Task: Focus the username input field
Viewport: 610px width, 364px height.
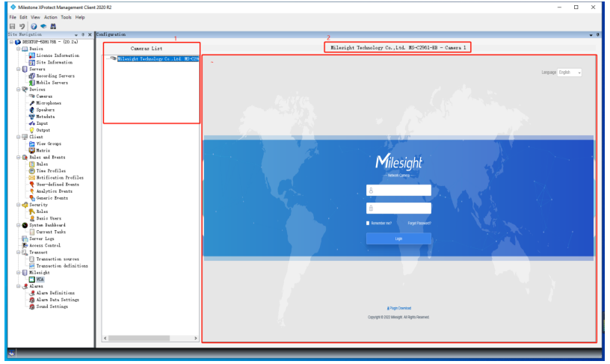Action: coord(398,191)
